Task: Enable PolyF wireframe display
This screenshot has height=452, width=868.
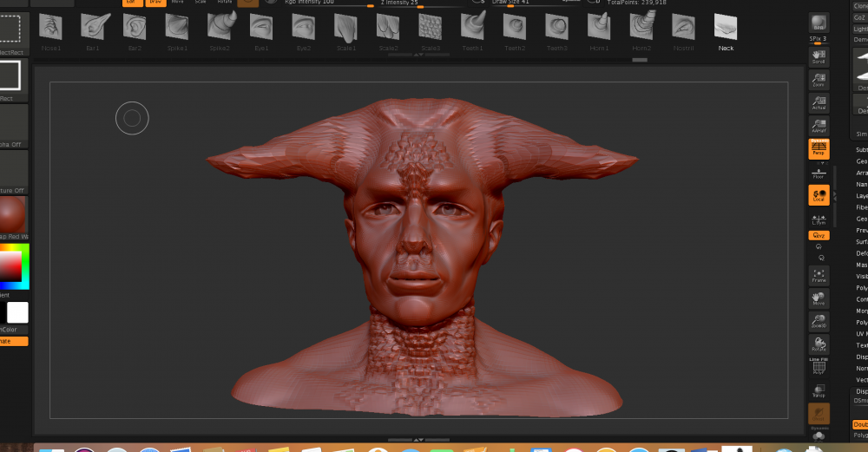Action: [x=819, y=367]
